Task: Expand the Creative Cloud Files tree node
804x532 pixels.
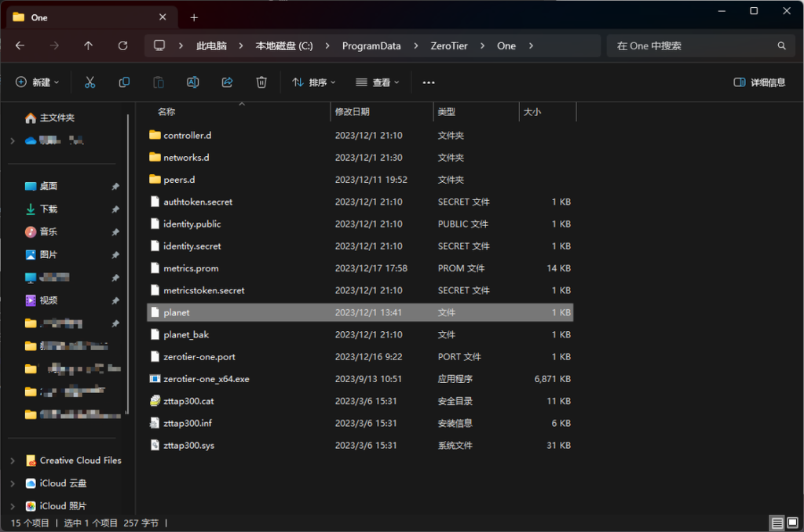Action: (12, 461)
